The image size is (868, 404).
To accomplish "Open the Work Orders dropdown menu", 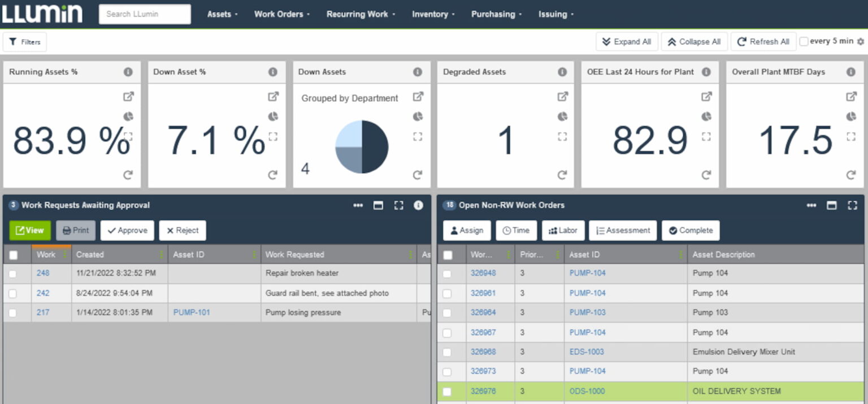I will pyautogui.click(x=282, y=14).
